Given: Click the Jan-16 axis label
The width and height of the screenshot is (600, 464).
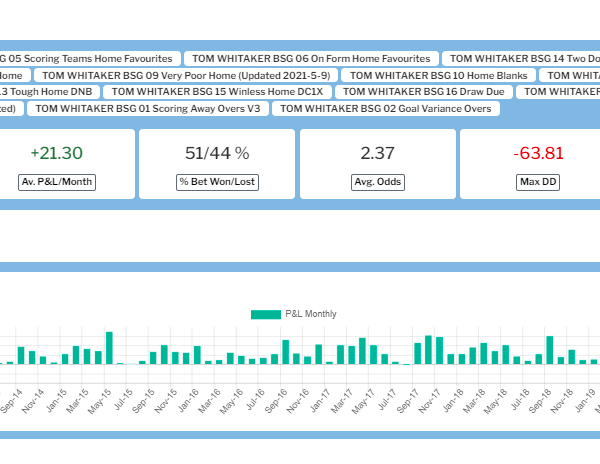Looking at the screenshot, I should [x=189, y=400].
